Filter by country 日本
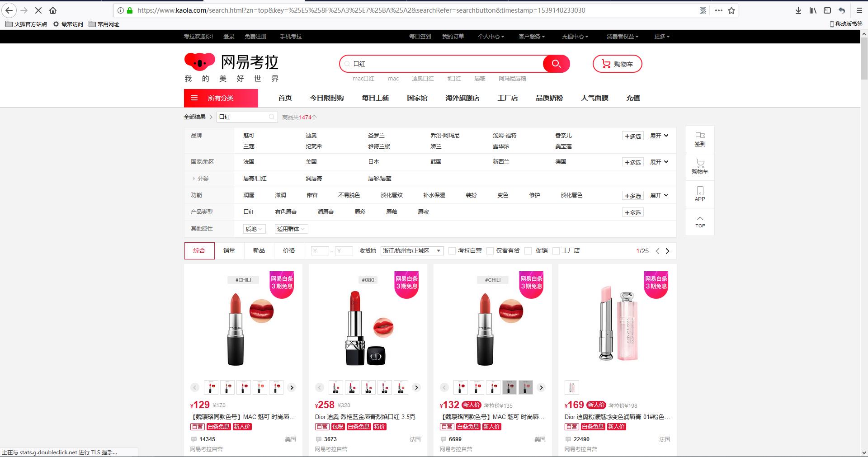 (x=373, y=162)
